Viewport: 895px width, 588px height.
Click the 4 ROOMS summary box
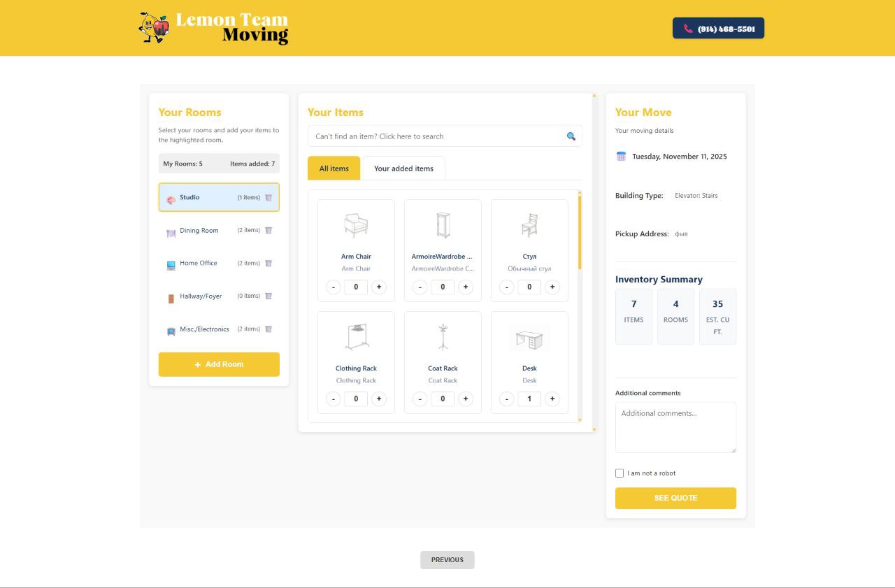pyautogui.click(x=675, y=317)
